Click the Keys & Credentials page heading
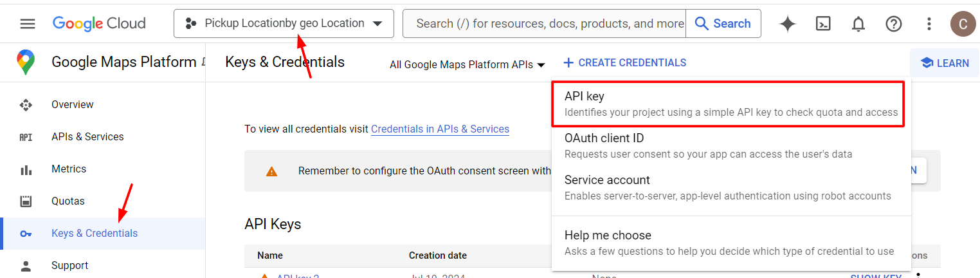The image size is (980, 278). 285,62
